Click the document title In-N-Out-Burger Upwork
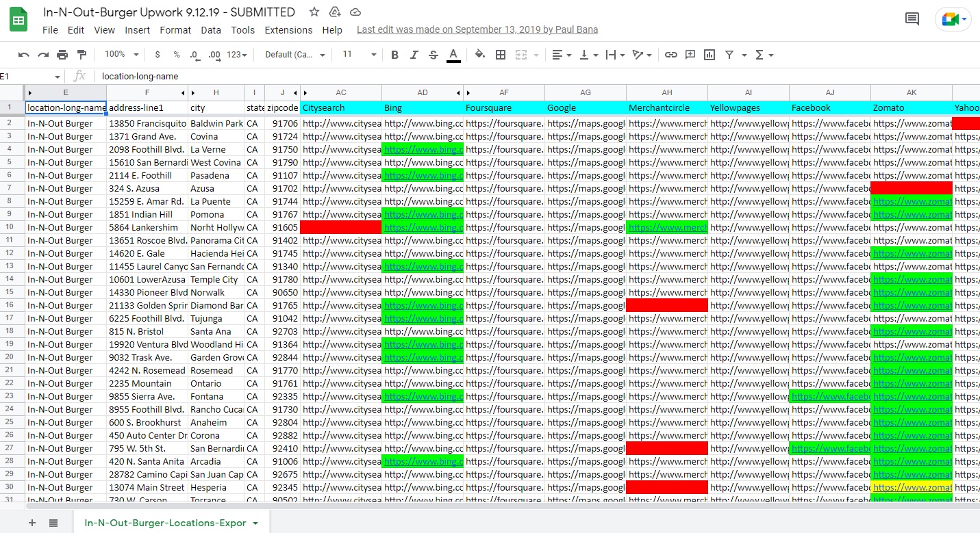The image size is (980, 533). 169,12
